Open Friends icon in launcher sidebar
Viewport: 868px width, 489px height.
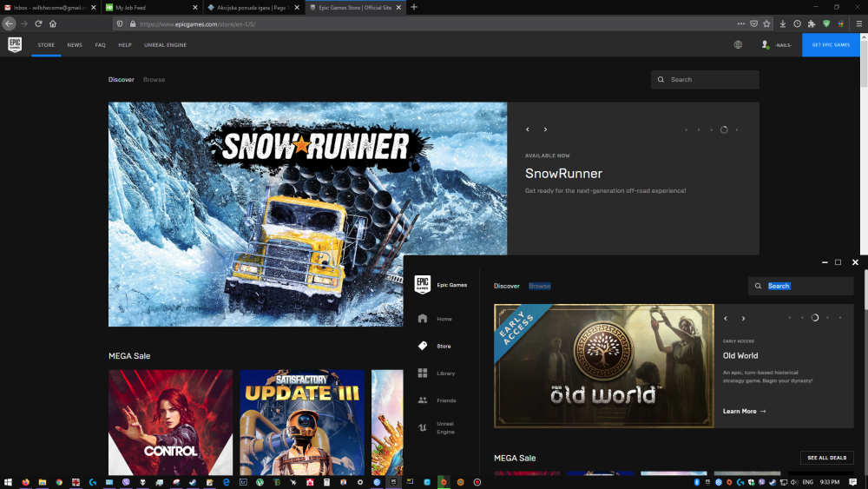click(423, 400)
